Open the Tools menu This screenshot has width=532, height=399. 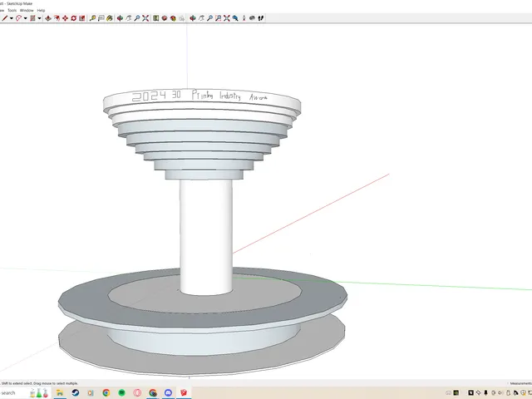pos(12,11)
